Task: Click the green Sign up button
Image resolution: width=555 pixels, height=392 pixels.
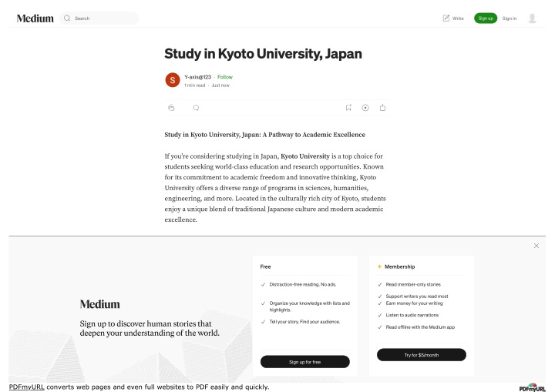Action: coord(486,18)
